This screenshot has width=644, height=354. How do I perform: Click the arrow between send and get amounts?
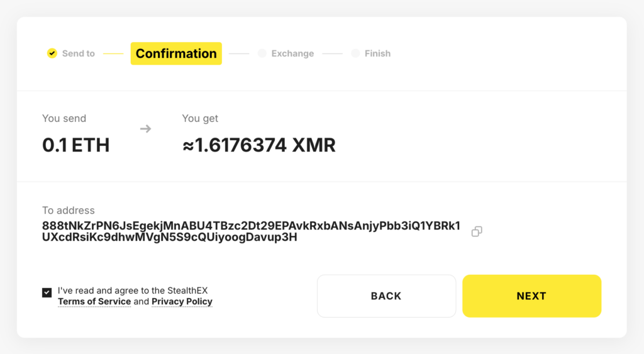(x=145, y=129)
